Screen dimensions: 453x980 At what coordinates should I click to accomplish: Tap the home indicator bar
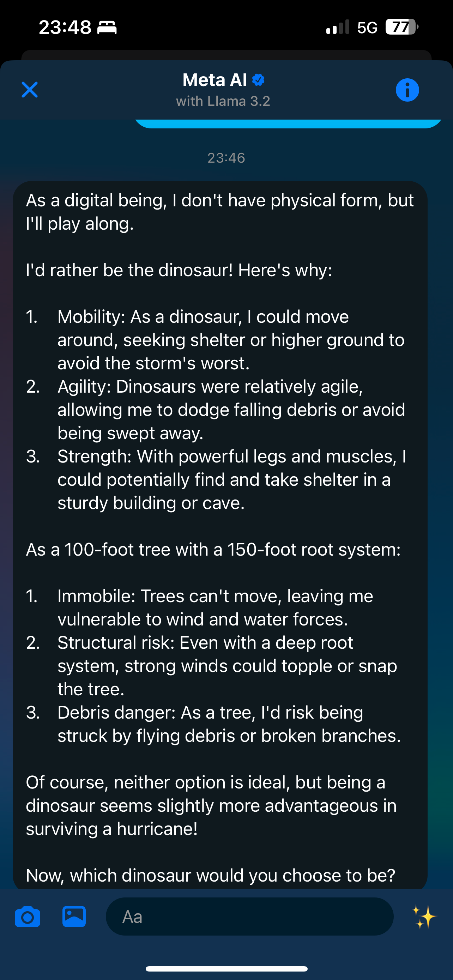tap(226, 969)
